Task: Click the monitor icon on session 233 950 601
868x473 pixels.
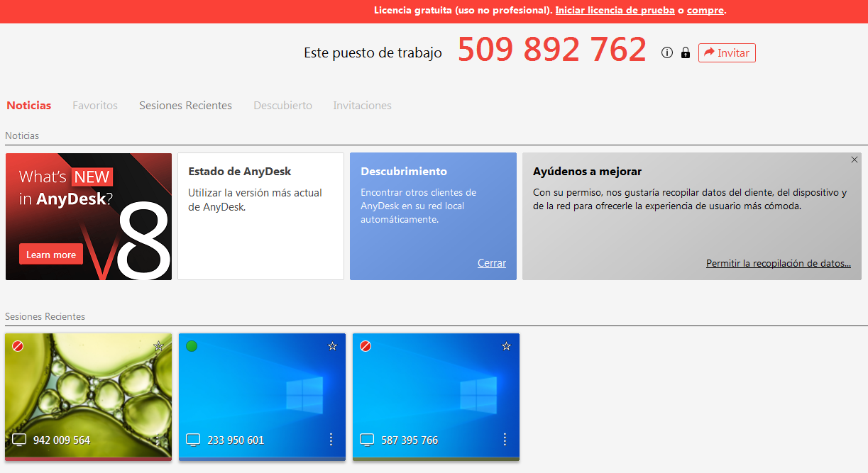Action: click(x=193, y=440)
